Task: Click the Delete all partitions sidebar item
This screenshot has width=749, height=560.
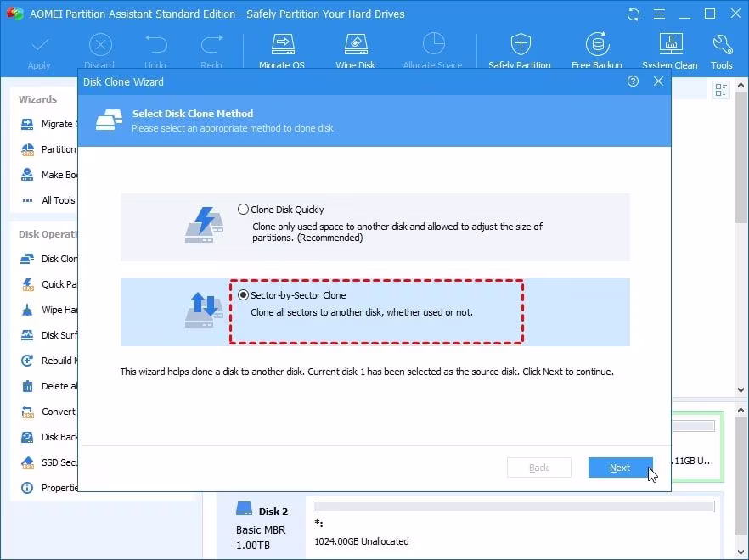Action: (48, 386)
